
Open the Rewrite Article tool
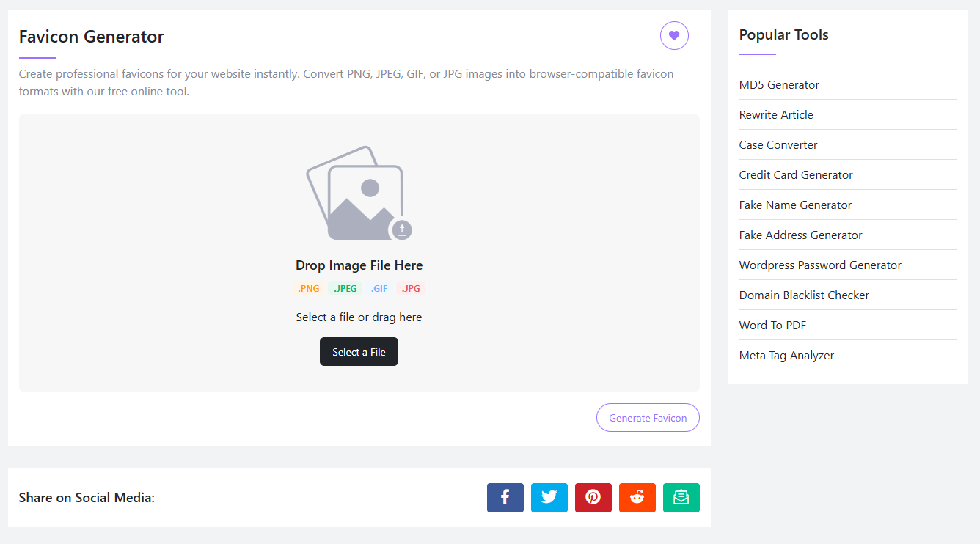point(776,114)
